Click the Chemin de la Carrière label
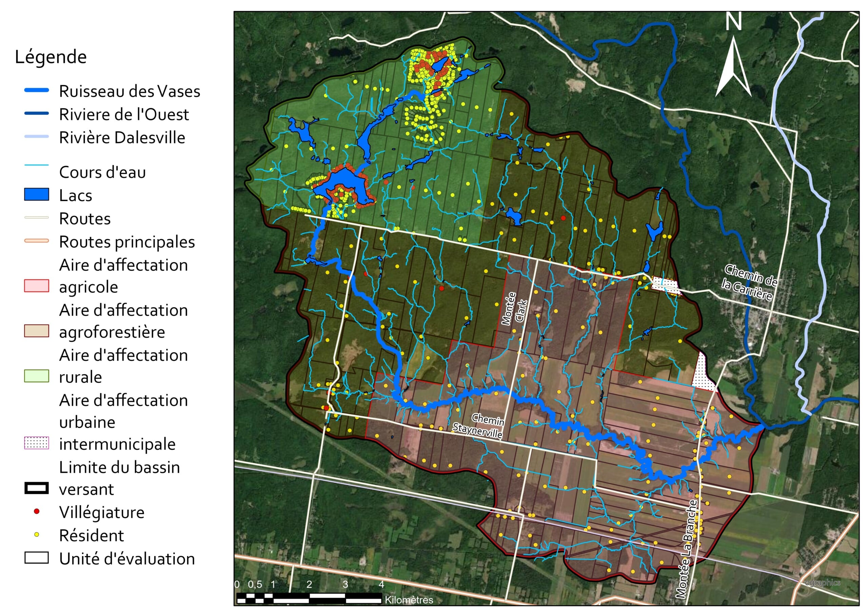Image resolution: width=868 pixels, height=614 pixels. pos(749,283)
